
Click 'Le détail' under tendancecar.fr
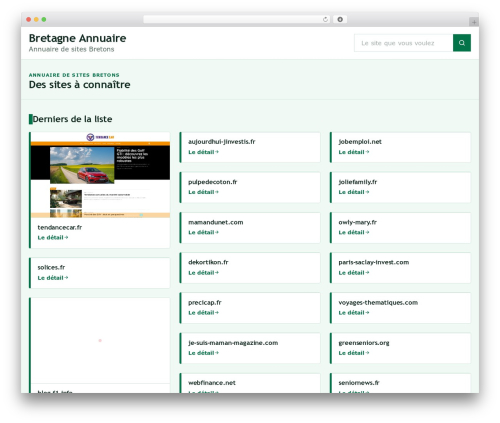pyautogui.click(x=53, y=238)
